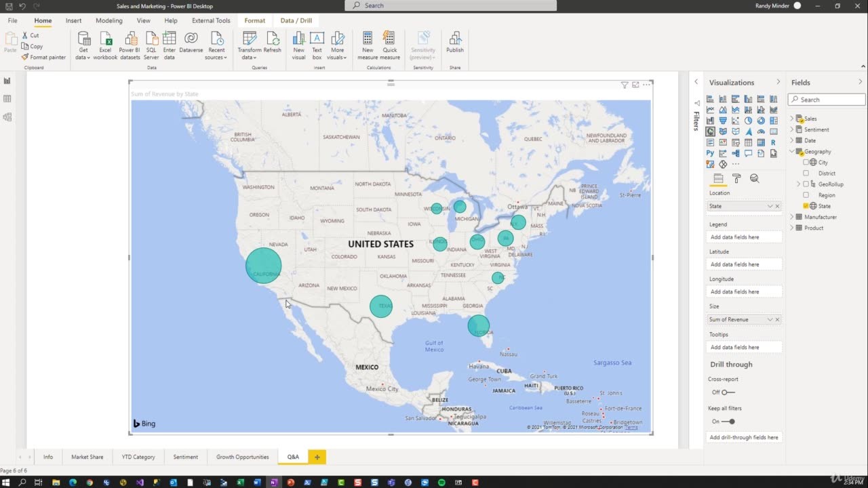Expand the Product table
The image size is (868, 488).
point(791,228)
